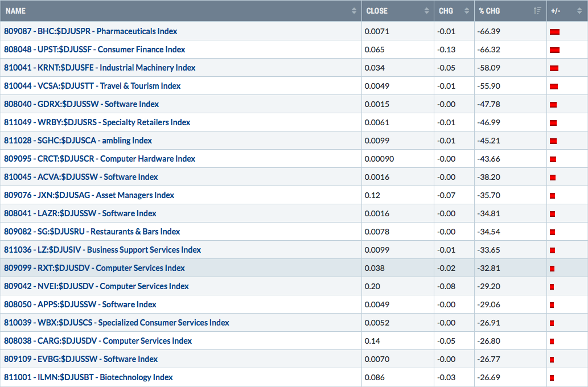The height and width of the screenshot is (387, 588).
Task: Select percent change -66.32
Action: click(488, 50)
